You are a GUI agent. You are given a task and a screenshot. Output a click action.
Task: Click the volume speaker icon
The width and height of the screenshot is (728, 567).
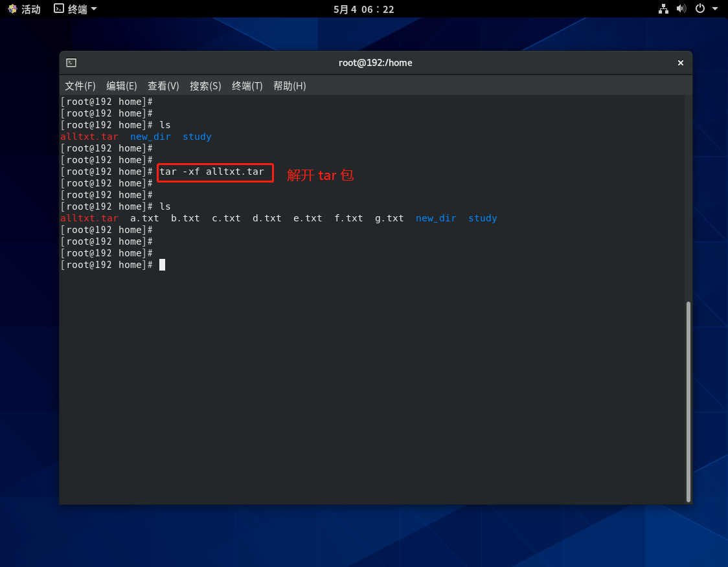(681, 9)
